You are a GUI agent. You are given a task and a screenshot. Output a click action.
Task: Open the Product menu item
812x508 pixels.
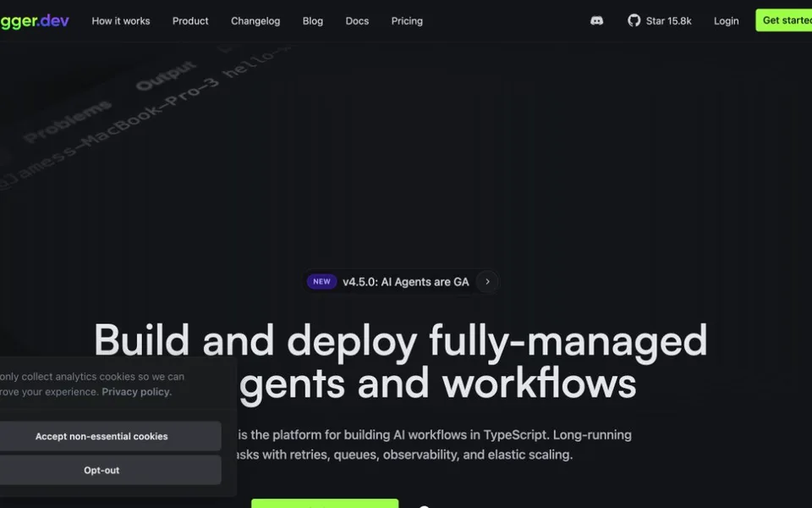tap(190, 21)
